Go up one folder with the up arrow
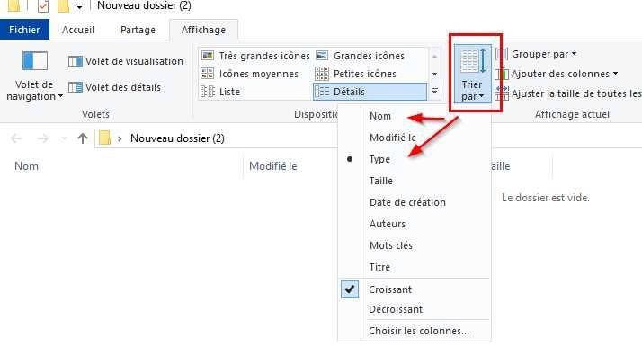The height and width of the screenshot is (364, 642). pos(83,138)
